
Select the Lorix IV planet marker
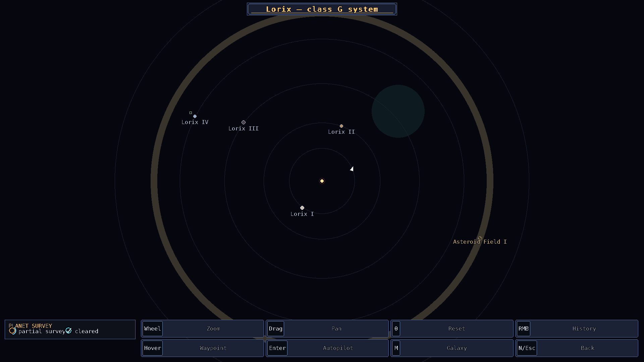(x=195, y=116)
